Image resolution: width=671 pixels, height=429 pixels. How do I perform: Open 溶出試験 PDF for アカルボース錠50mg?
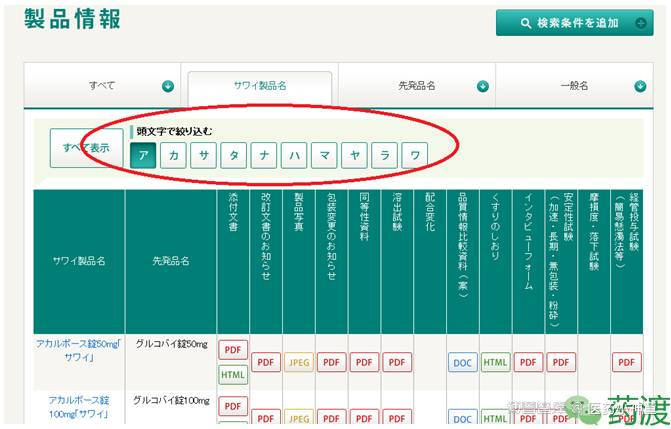tap(397, 362)
